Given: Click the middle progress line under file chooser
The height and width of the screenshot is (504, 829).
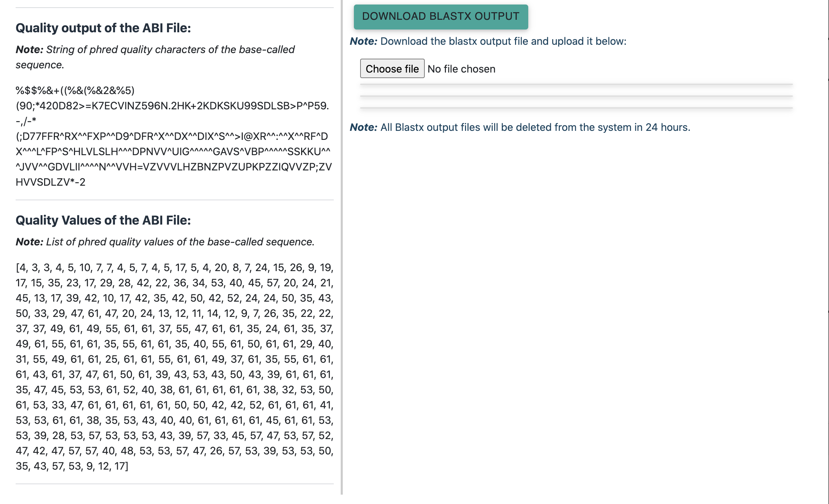Looking at the screenshot, I should (x=576, y=96).
